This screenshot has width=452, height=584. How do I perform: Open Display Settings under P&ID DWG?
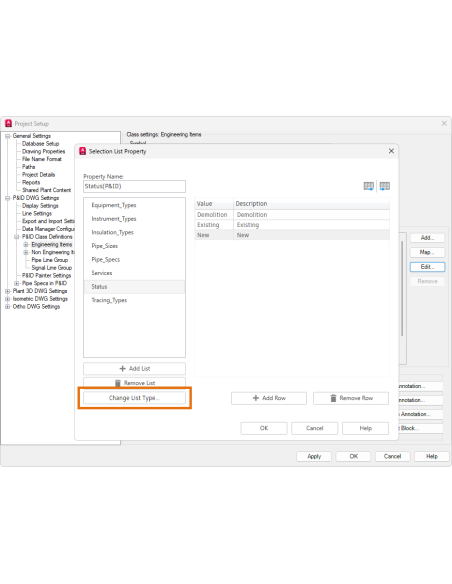(x=40, y=206)
